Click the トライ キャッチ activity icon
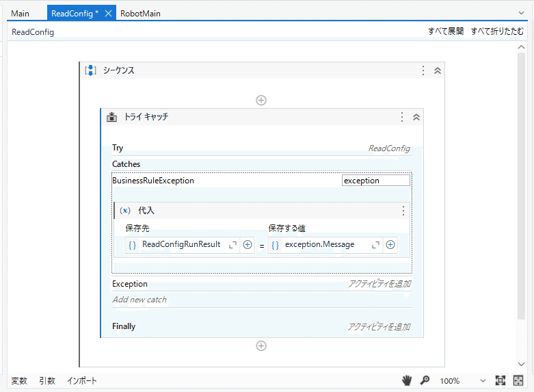This screenshot has width=534, height=392. tap(111, 117)
